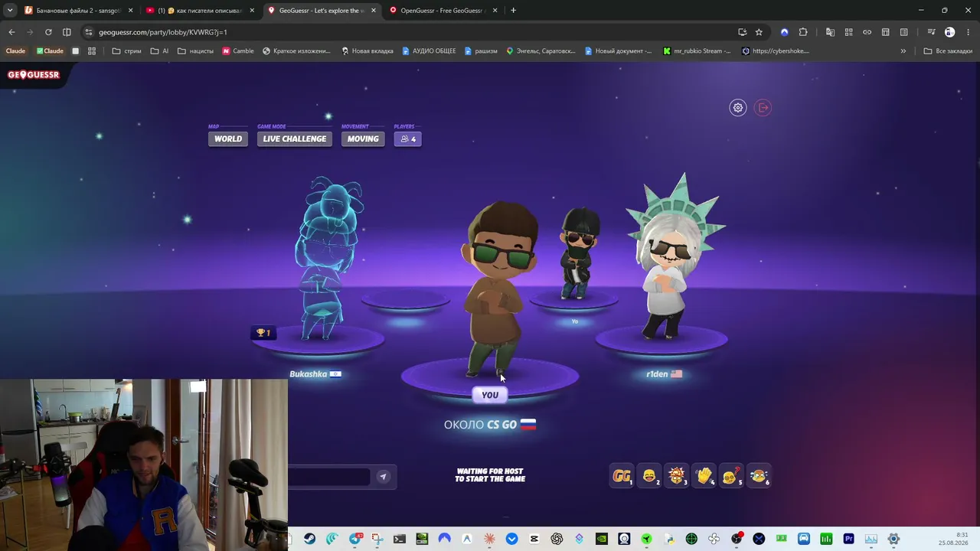Screen dimensions: 980x551
Task: Open the install app icon in address bar
Action: 742,32
